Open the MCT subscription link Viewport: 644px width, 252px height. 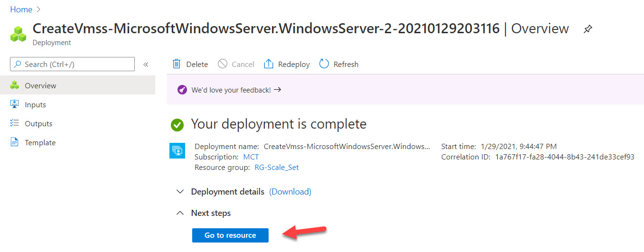pos(251,157)
